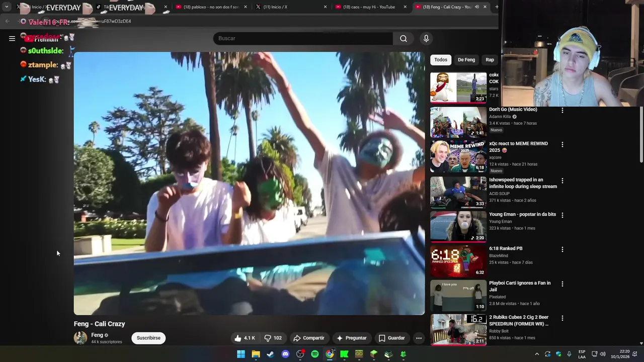
Task: Open options menu for 2 Rubiks Cubes video
Action: pos(562,318)
